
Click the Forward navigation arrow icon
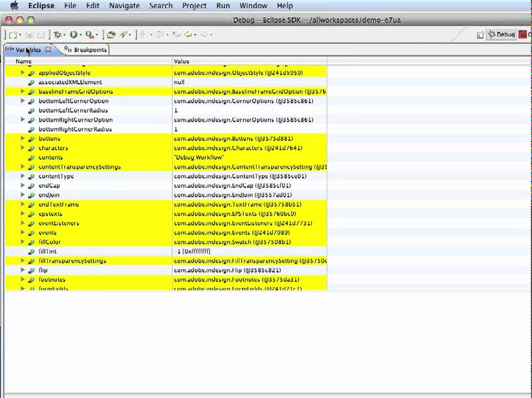[x=204, y=35]
